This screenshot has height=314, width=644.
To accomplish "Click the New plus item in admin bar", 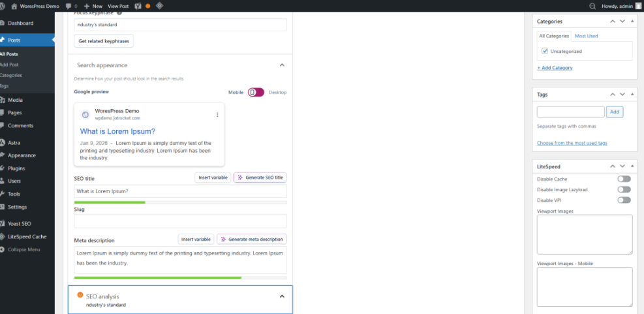I will (x=93, y=6).
